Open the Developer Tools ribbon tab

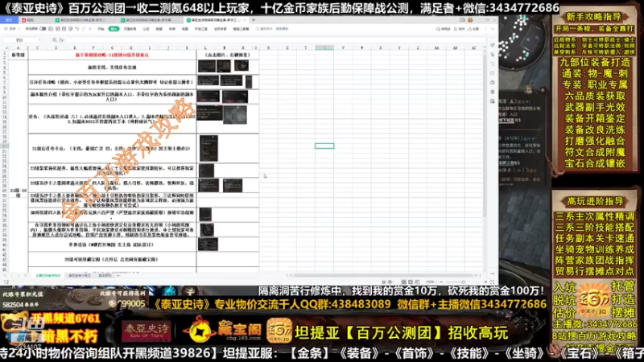(x=200, y=29)
